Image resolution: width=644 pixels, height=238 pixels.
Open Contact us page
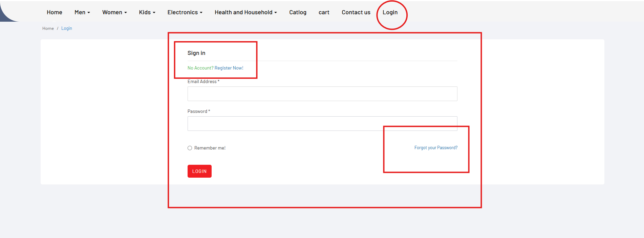point(356,13)
